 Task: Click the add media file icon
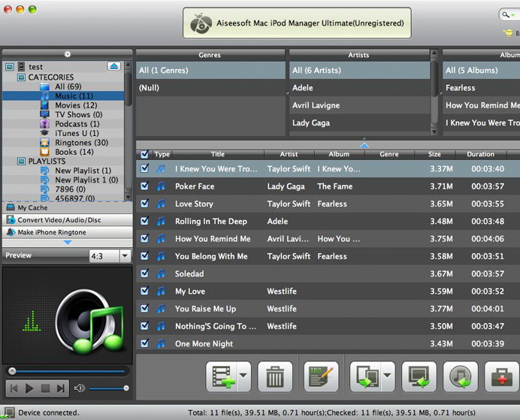point(222,377)
